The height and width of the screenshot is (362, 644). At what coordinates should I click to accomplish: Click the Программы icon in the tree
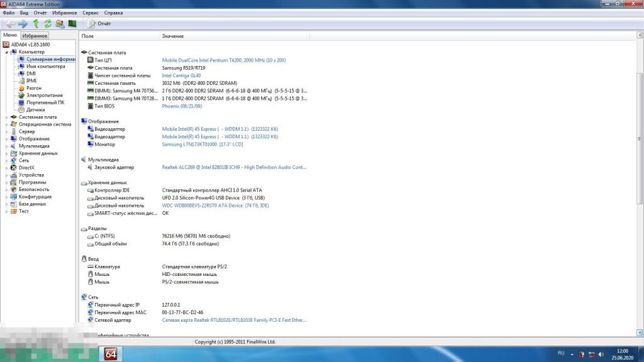click(x=14, y=182)
